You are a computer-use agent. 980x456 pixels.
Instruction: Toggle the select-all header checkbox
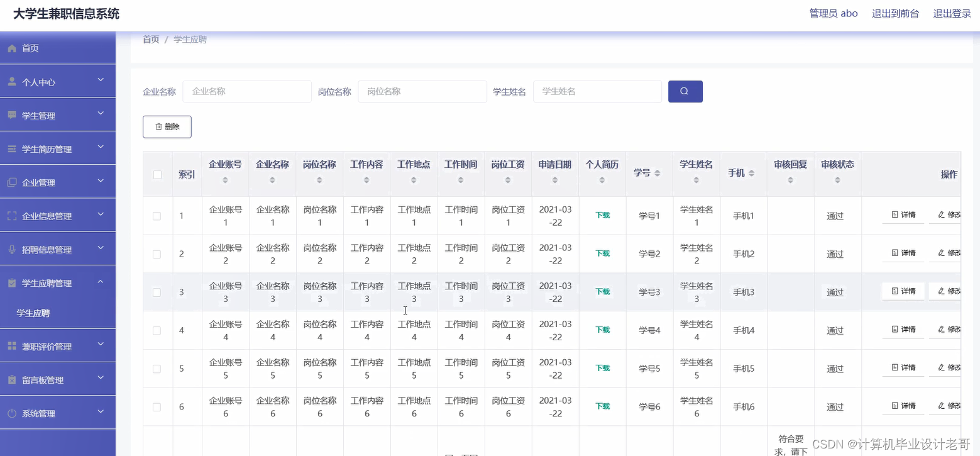coord(158,175)
